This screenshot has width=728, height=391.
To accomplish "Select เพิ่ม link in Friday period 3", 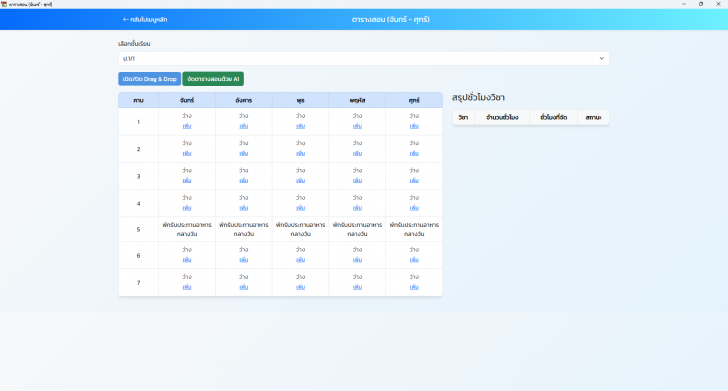I will (414, 181).
